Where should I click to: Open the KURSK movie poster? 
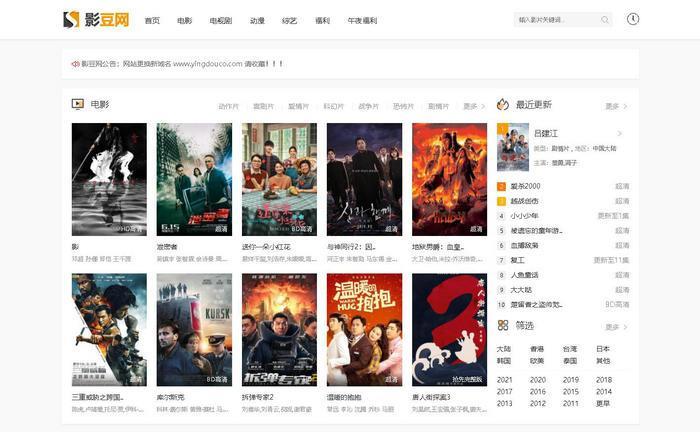coord(194,330)
